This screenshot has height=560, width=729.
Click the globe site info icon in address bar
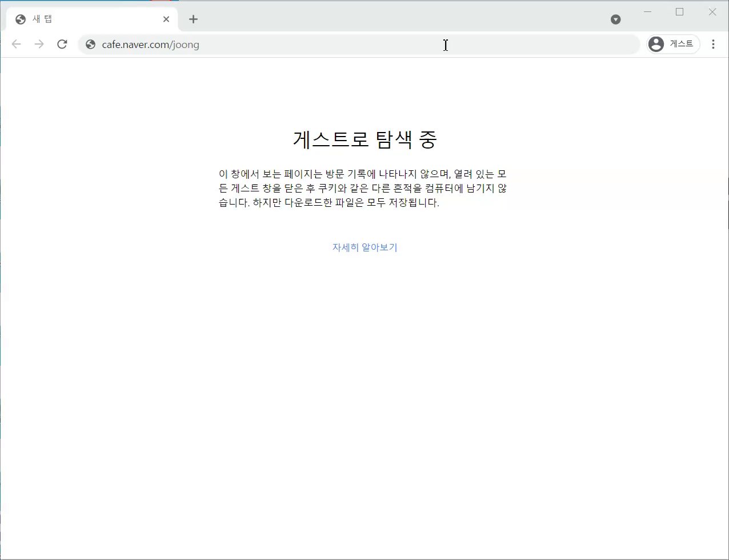(90, 45)
